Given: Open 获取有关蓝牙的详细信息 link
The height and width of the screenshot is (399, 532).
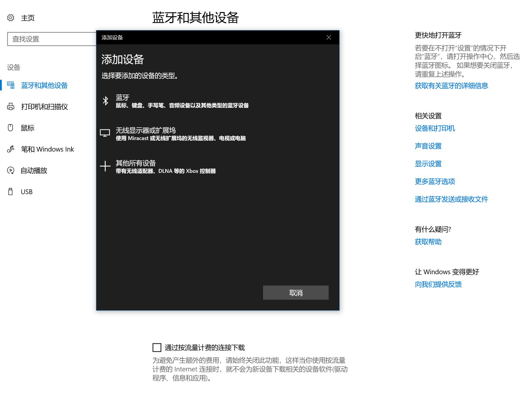Looking at the screenshot, I should point(451,86).
